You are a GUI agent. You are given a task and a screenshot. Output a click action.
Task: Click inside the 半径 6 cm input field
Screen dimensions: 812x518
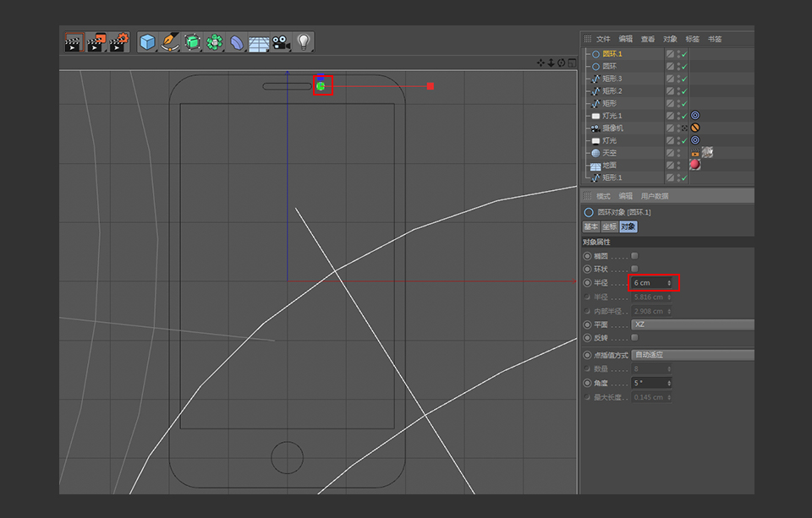click(x=647, y=282)
